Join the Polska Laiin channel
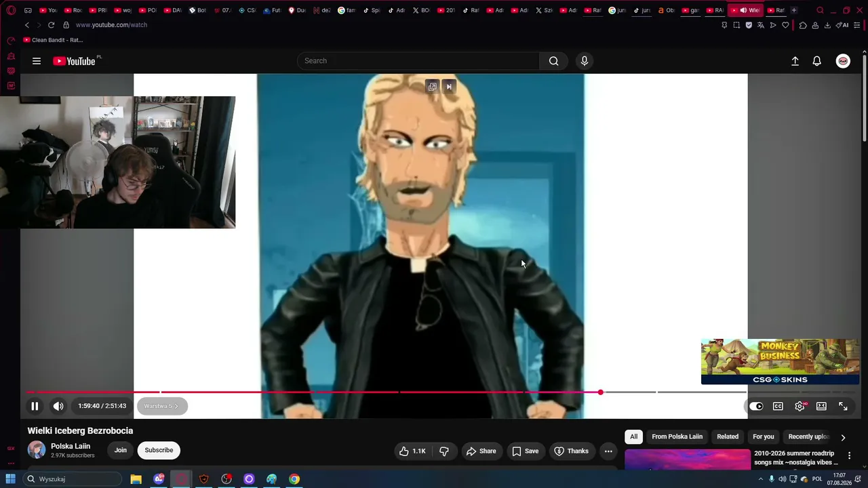The width and height of the screenshot is (868, 488). (x=120, y=450)
